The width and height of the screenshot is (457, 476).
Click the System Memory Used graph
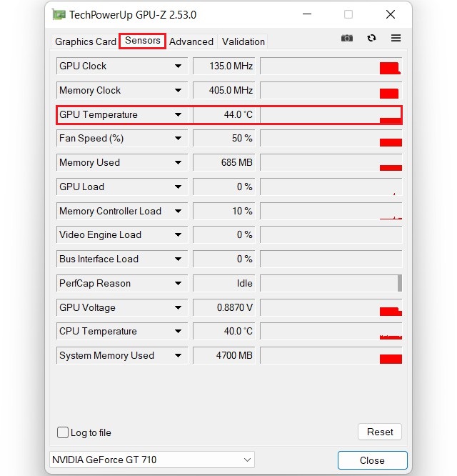tap(331, 355)
